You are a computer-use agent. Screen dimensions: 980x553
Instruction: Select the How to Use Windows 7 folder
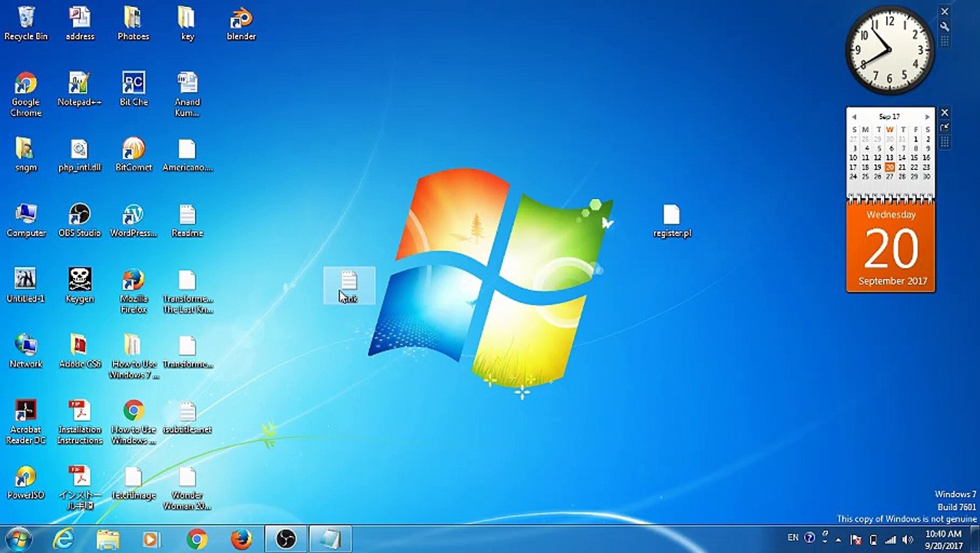pyautogui.click(x=134, y=356)
